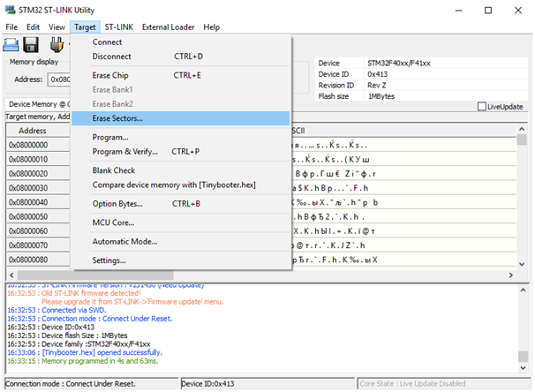The height and width of the screenshot is (392, 535).
Task: Click log panel scroll up arrow
Action: [523, 290]
